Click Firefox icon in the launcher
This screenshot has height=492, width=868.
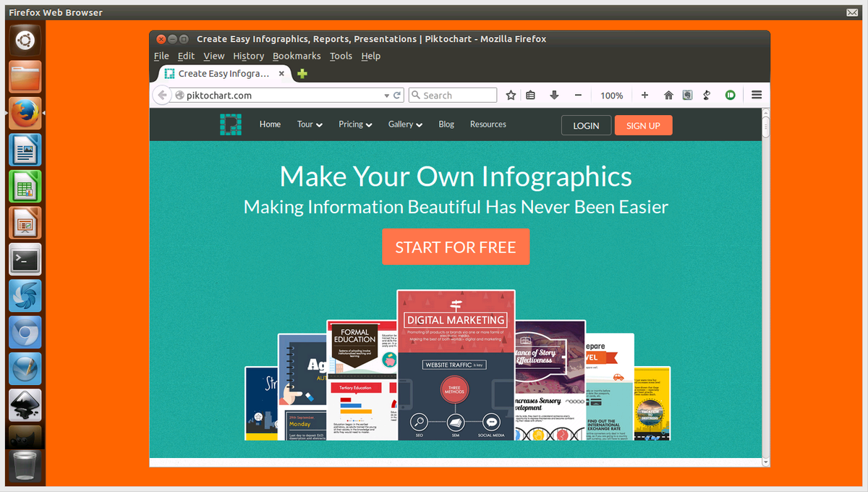(25, 114)
